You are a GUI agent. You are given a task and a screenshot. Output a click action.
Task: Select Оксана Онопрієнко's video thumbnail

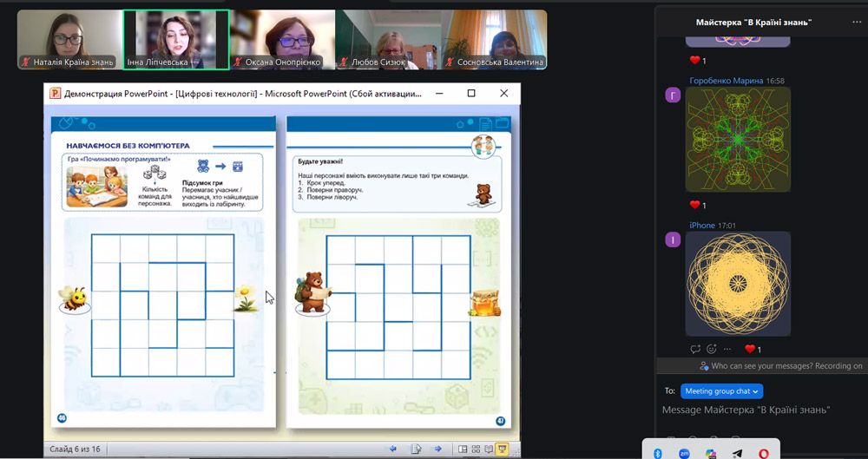pos(283,39)
